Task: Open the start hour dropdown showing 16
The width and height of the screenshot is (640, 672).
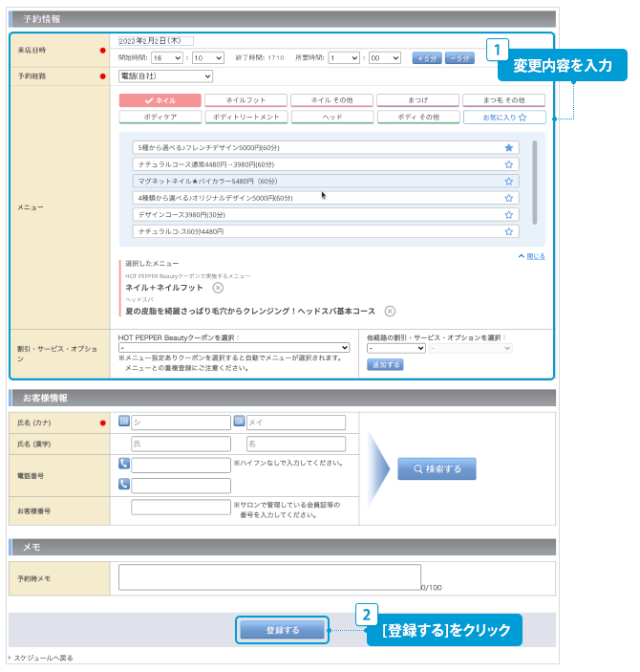Action: click(x=165, y=57)
